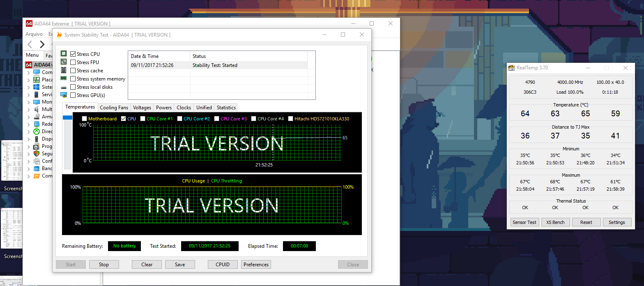The image size is (644, 286).
Task: Click RealTemp XS Bench button
Action: [x=555, y=222]
